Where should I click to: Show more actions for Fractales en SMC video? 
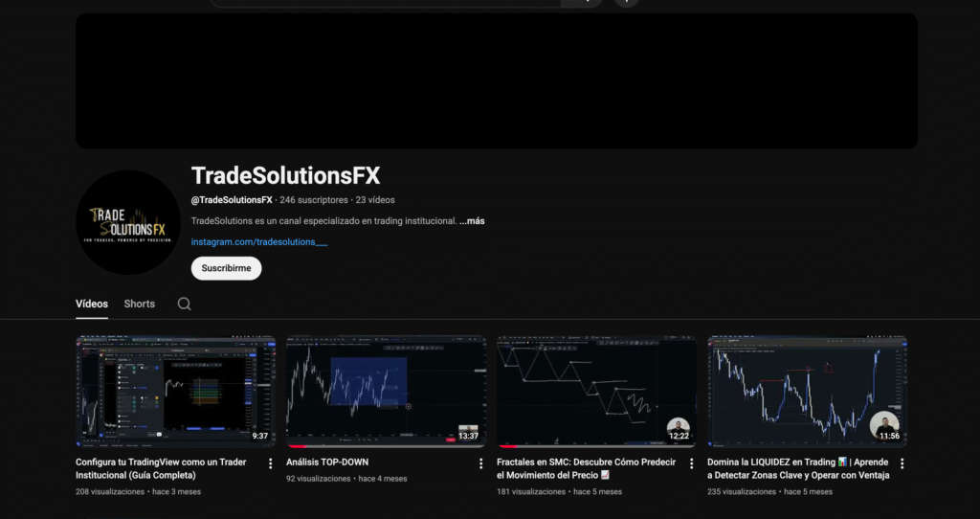(x=692, y=463)
